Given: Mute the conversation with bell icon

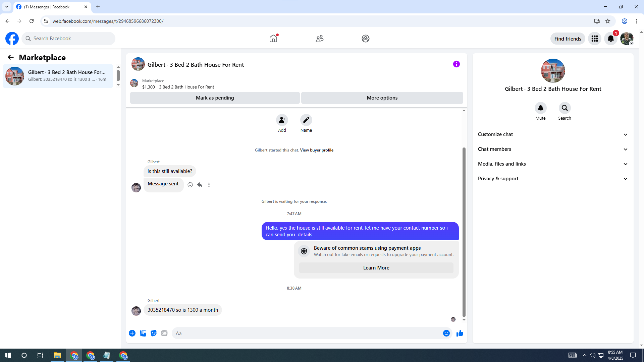Looking at the screenshot, I should tap(540, 108).
